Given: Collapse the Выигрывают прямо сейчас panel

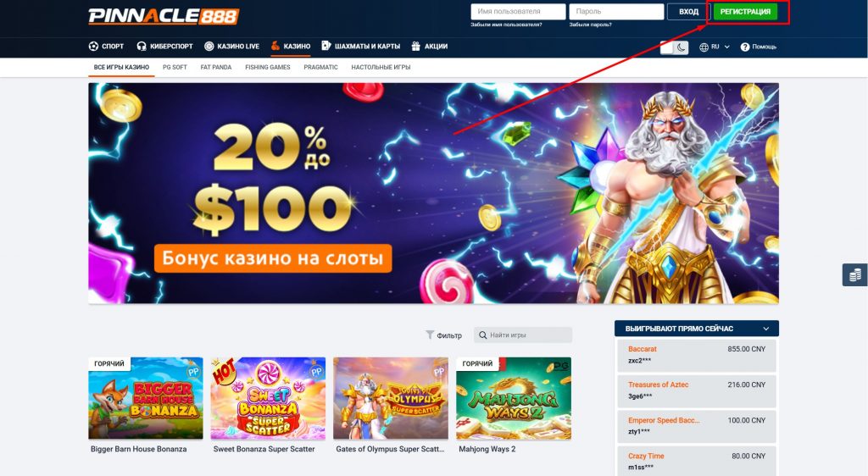Looking at the screenshot, I should pos(766,329).
